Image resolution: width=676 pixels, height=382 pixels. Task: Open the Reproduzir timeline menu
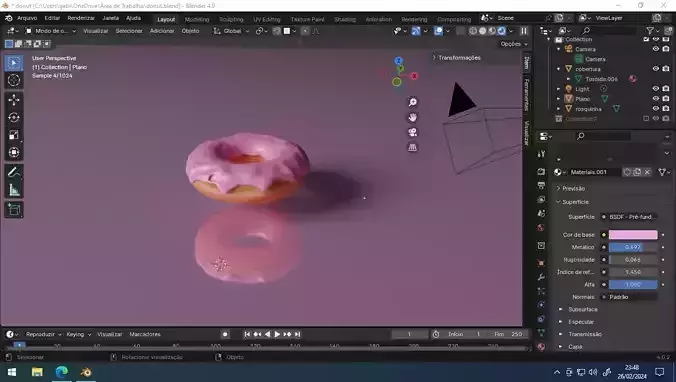[43, 334]
